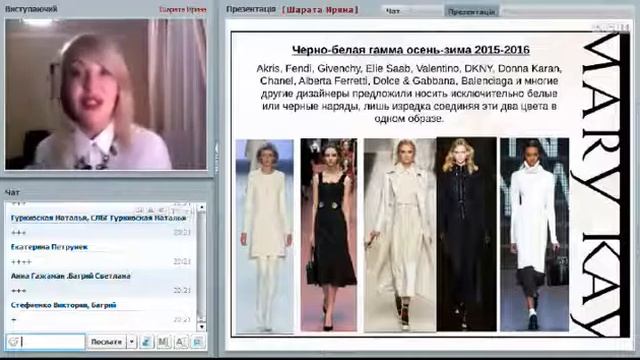Open the emoticon picker in the chat input
Image resolution: width=640 pixels, height=360 pixels.
(13, 342)
